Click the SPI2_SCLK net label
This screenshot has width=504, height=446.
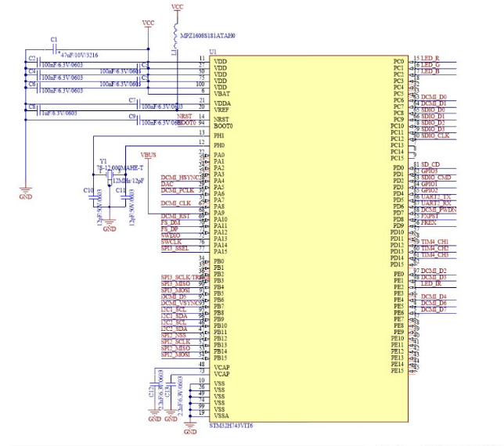point(175,342)
